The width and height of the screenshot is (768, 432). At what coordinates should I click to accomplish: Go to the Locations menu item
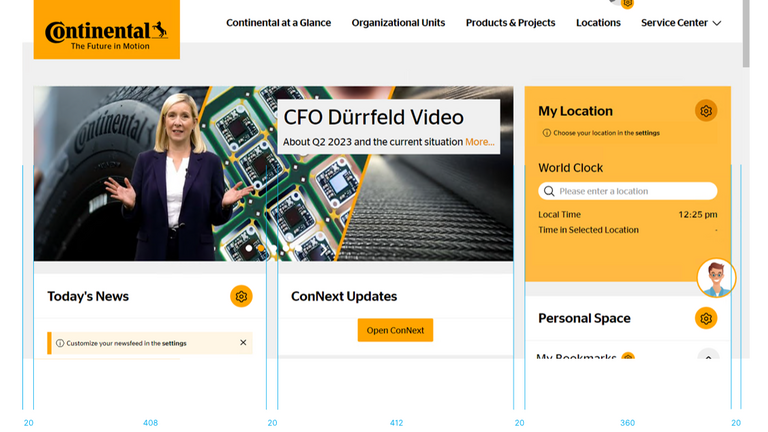click(x=598, y=23)
